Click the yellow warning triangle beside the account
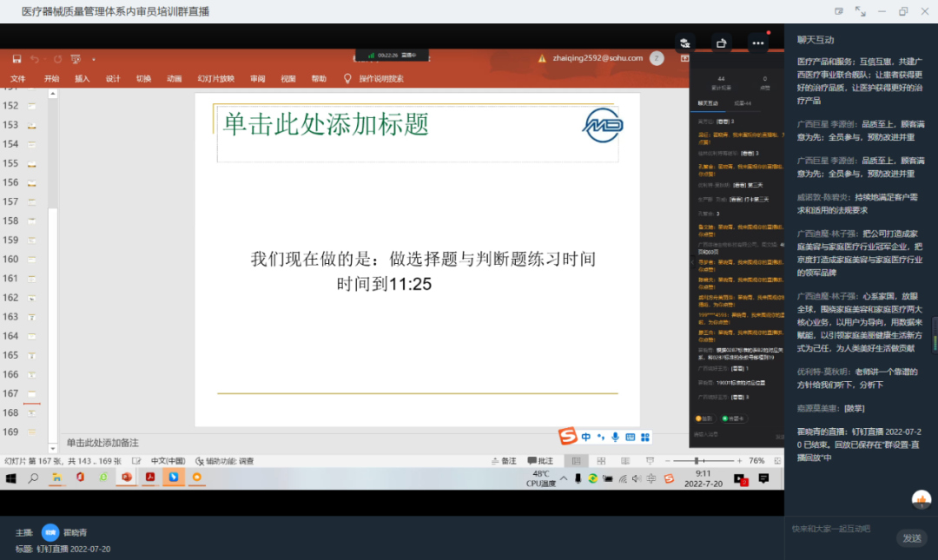The width and height of the screenshot is (938, 560). point(542,58)
